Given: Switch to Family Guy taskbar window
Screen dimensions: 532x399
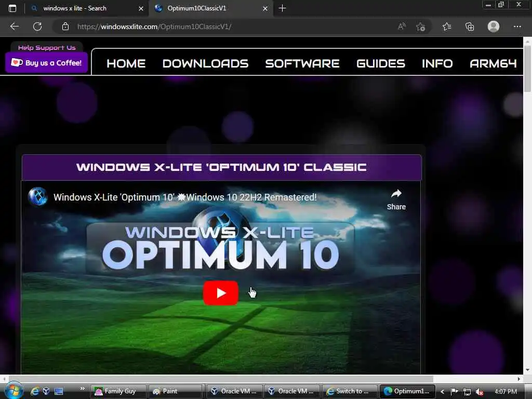Looking at the screenshot, I should [118, 391].
